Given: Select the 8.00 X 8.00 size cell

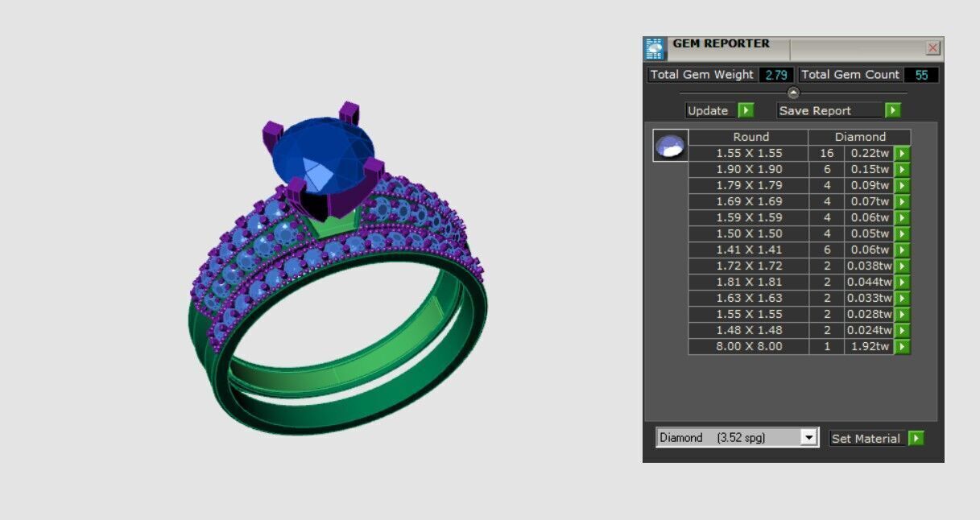Looking at the screenshot, I should click(x=749, y=346).
